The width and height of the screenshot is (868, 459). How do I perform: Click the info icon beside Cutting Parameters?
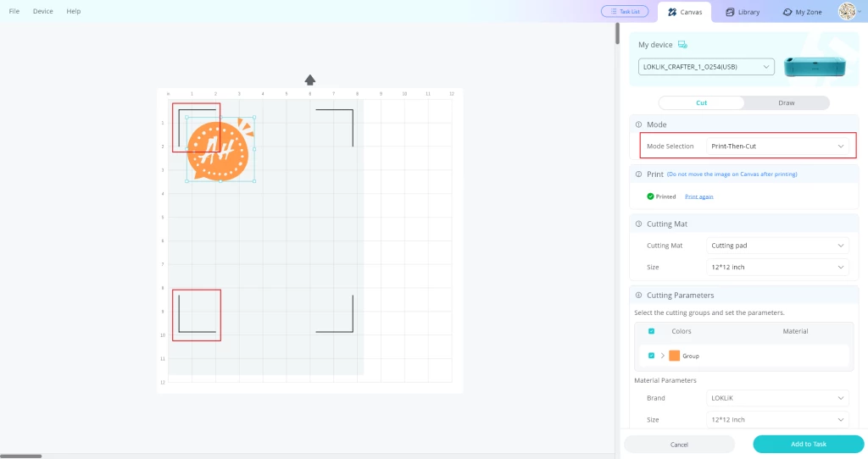pos(639,296)
